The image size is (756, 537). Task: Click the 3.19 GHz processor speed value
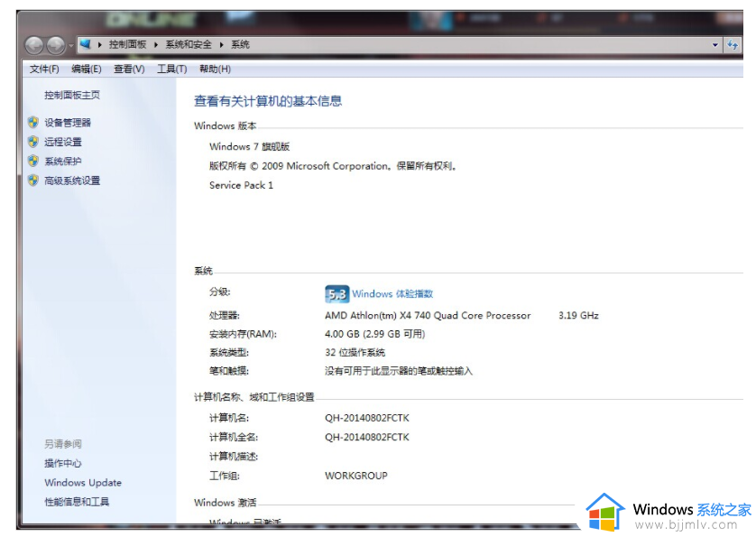click(x=578, y=315)
